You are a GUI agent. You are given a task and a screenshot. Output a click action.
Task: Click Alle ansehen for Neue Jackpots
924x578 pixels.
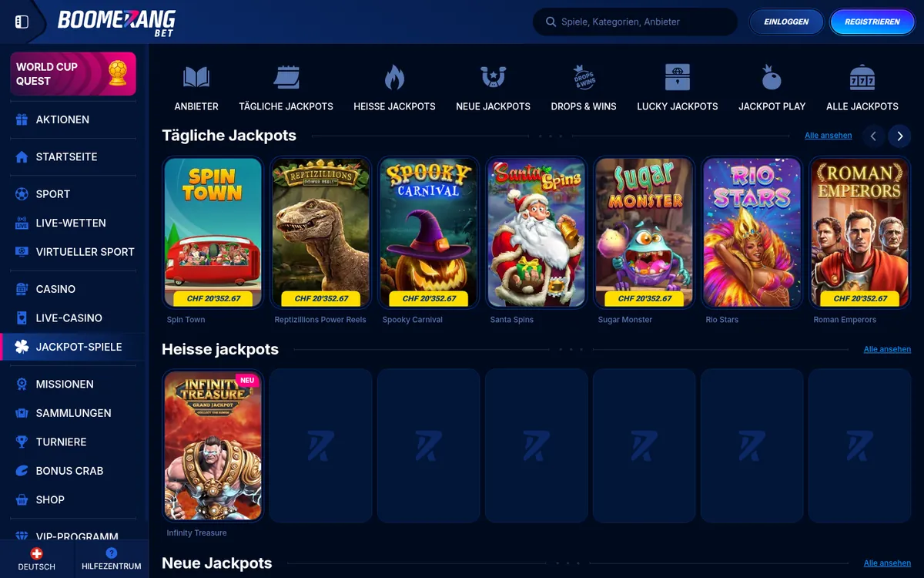tap(887, 563)
